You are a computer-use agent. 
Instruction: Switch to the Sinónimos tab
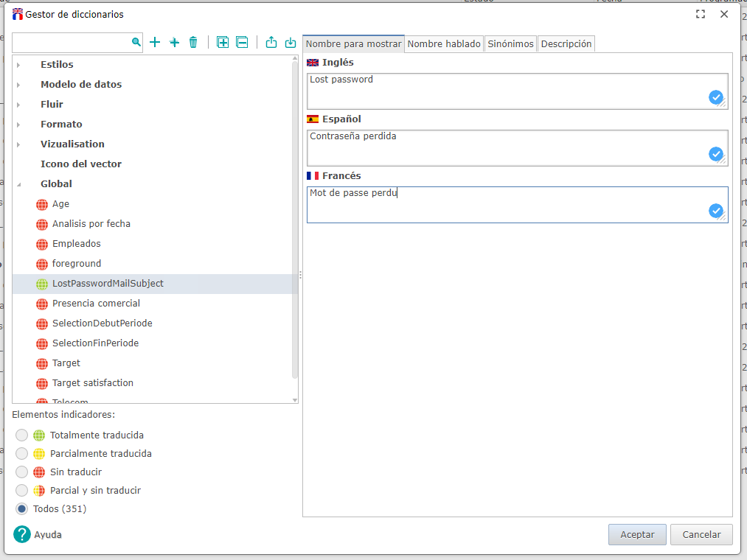point(510,44)
